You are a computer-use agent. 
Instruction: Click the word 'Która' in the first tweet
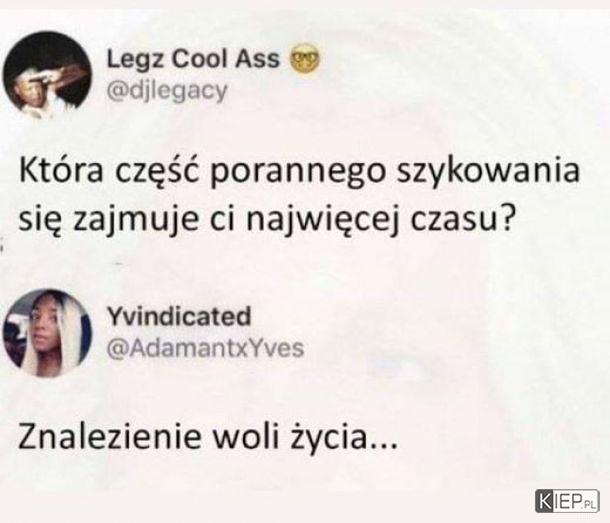[61, 171]
